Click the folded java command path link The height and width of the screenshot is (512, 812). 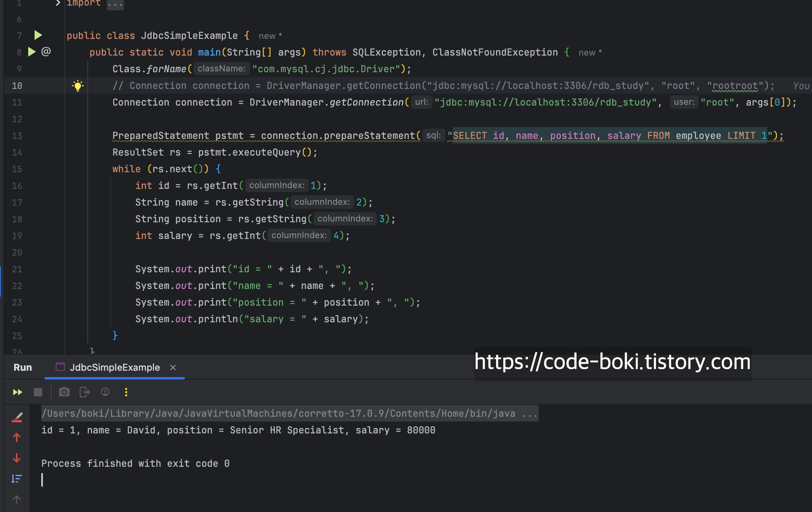click(x=290, y=414)
